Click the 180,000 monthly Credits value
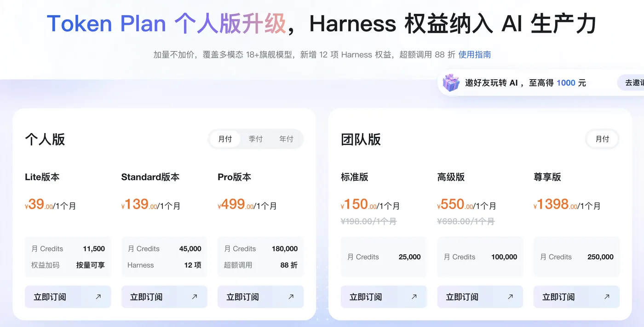The width and height of the screenshot is (644, 327). pyautogui.click(x=285, y=249)
